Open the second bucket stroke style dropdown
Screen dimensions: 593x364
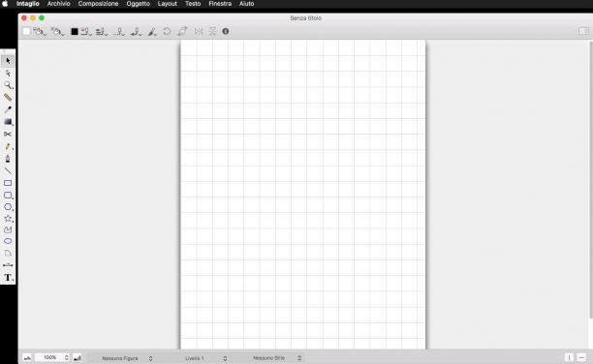click(57, 31)
